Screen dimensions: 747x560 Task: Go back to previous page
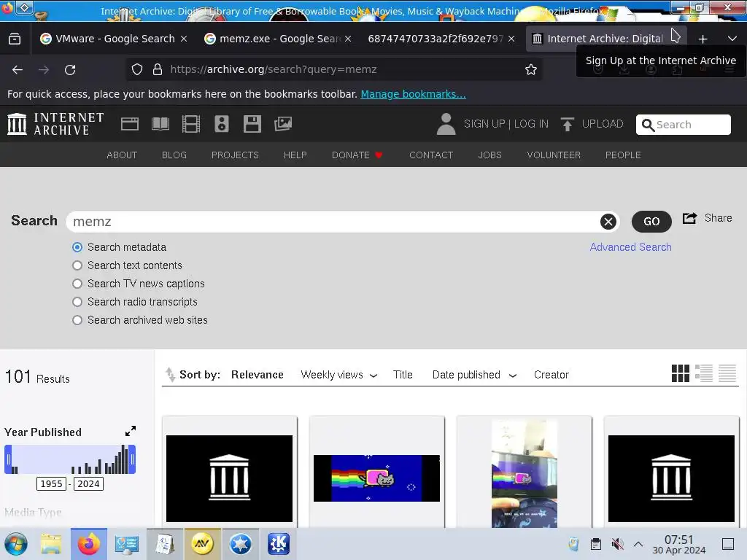(18, 70)
